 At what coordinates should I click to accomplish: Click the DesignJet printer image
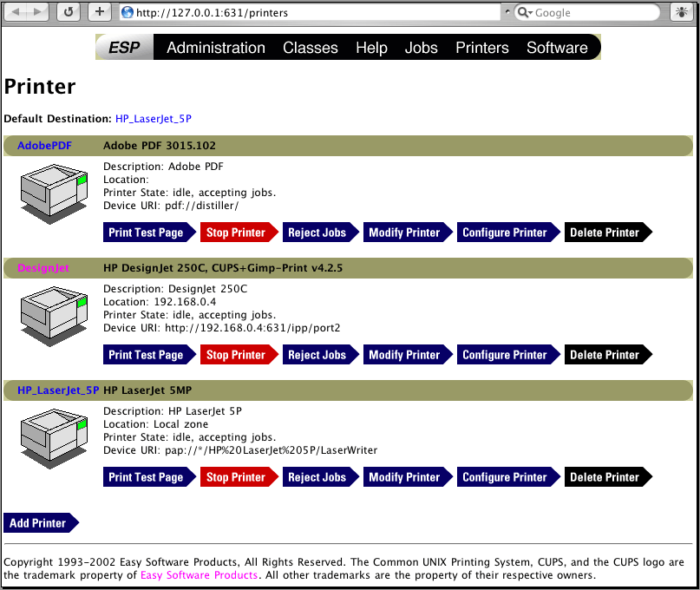(54, 316)
